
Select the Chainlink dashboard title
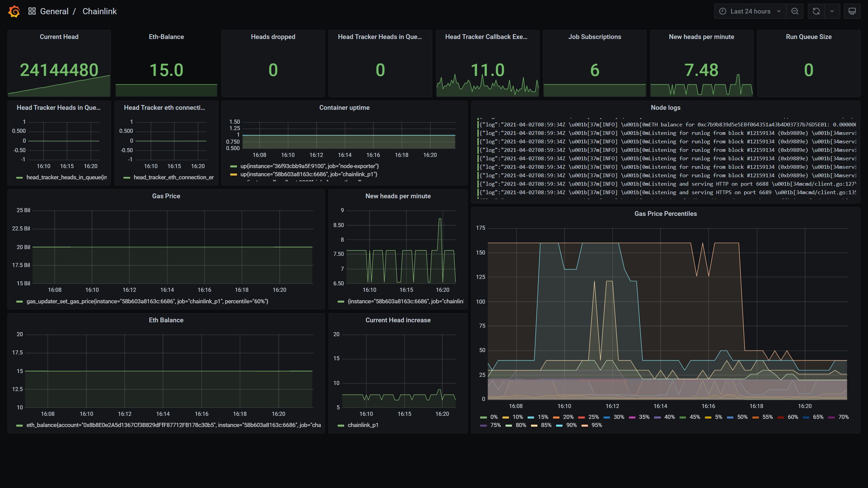coord(98,11)
